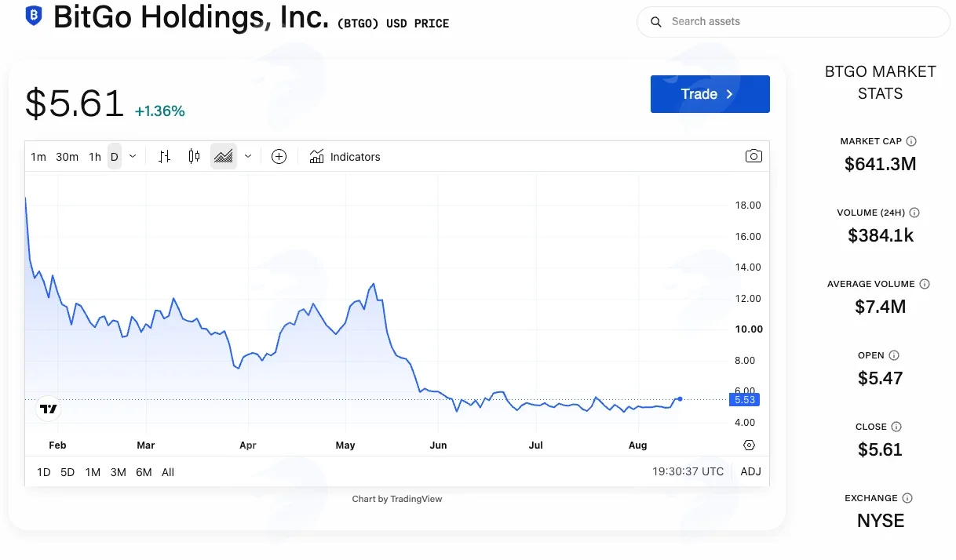Focus the Search assets field
Viewport: 956px width, 560px height.
pyautogui.click(x=793, y=22)
